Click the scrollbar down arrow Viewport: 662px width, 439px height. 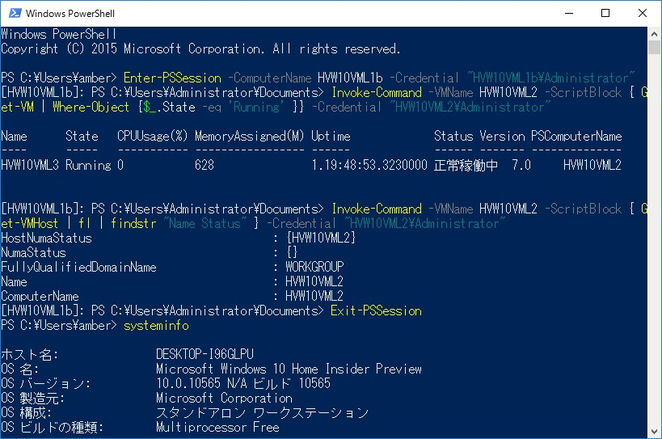[x=654, y=431]
